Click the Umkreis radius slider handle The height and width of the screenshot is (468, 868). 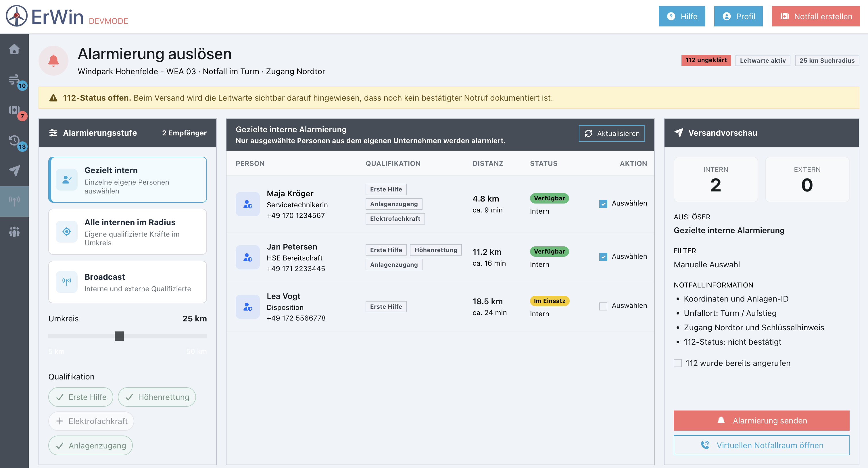119,336
